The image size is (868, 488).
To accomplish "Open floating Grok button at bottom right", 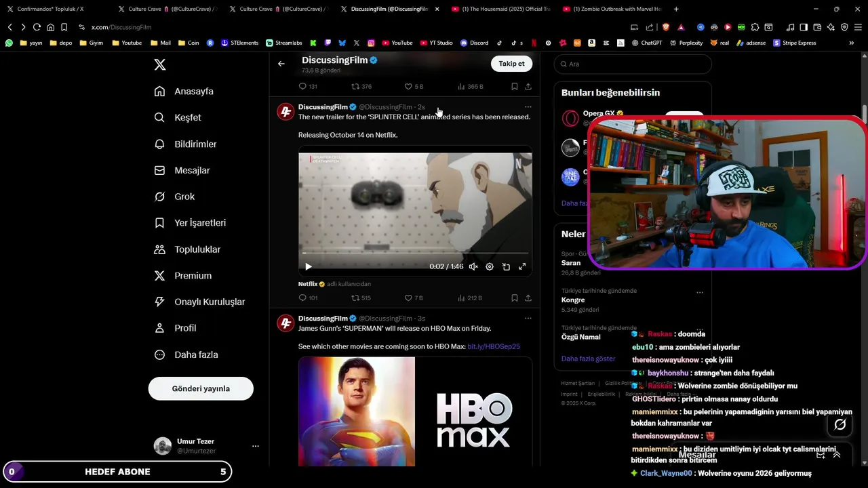I will 840,424.
